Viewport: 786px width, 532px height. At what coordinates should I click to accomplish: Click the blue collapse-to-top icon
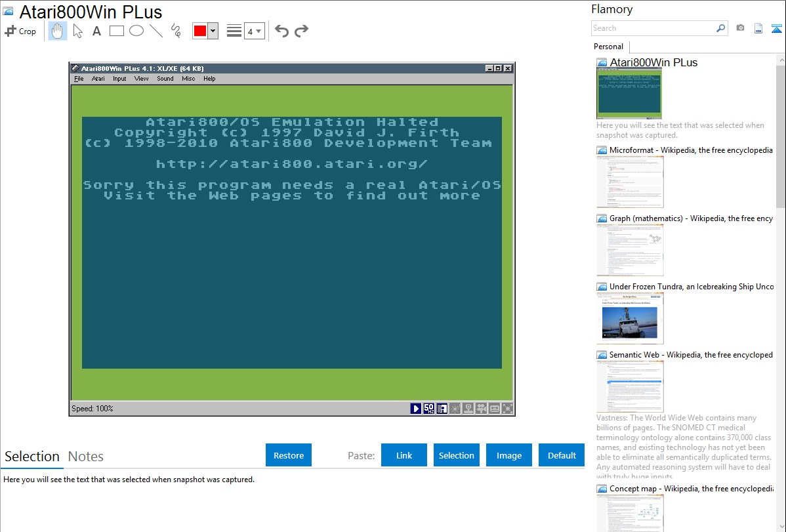pos(776,28)
